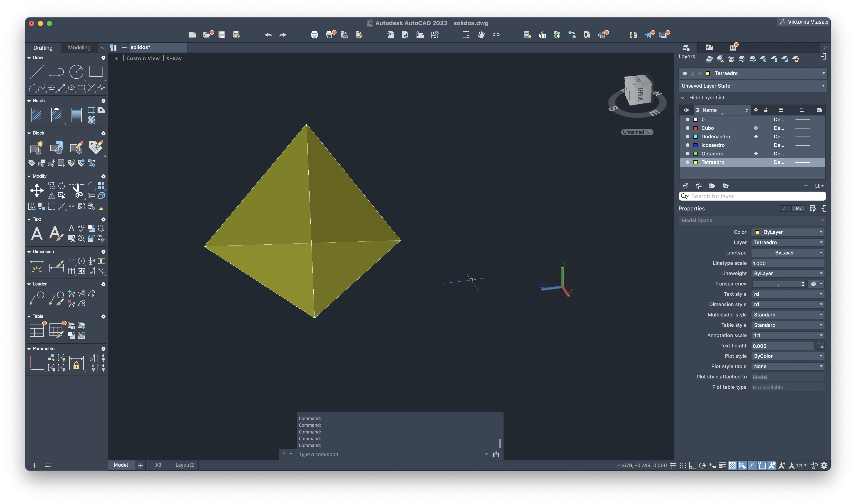Click the Pan hand icon in toolbar
Screen dimensions: 856x504
481,35
